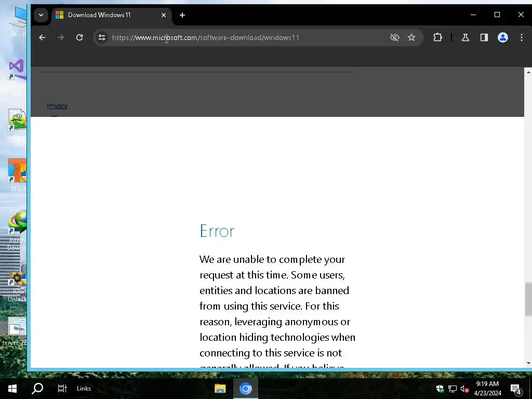Open the Windows Start menu
Viewport: 532px width, 399px height.
coord(12,389)
